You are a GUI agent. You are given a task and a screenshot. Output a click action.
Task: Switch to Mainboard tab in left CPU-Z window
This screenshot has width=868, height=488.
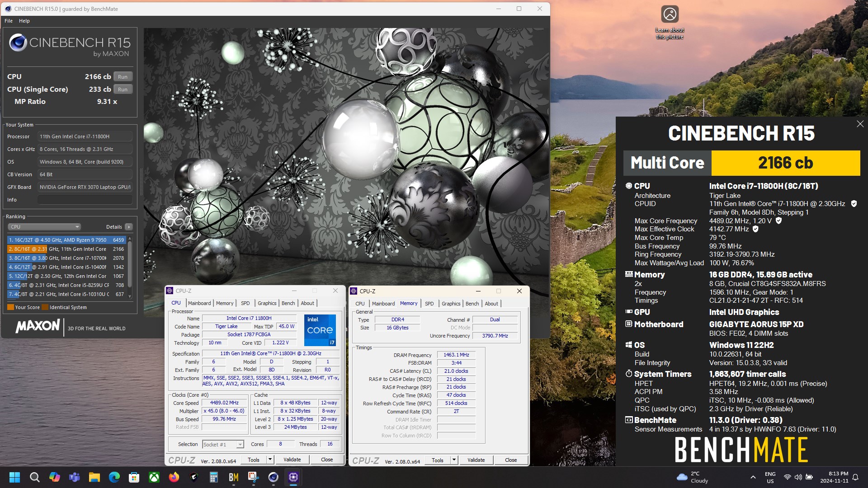point(199,303)
